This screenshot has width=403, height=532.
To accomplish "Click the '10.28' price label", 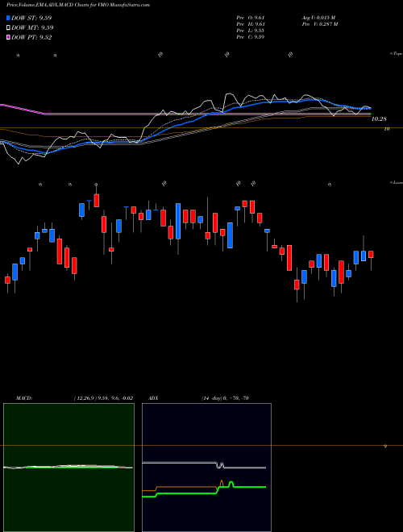I will coord(379,119).
